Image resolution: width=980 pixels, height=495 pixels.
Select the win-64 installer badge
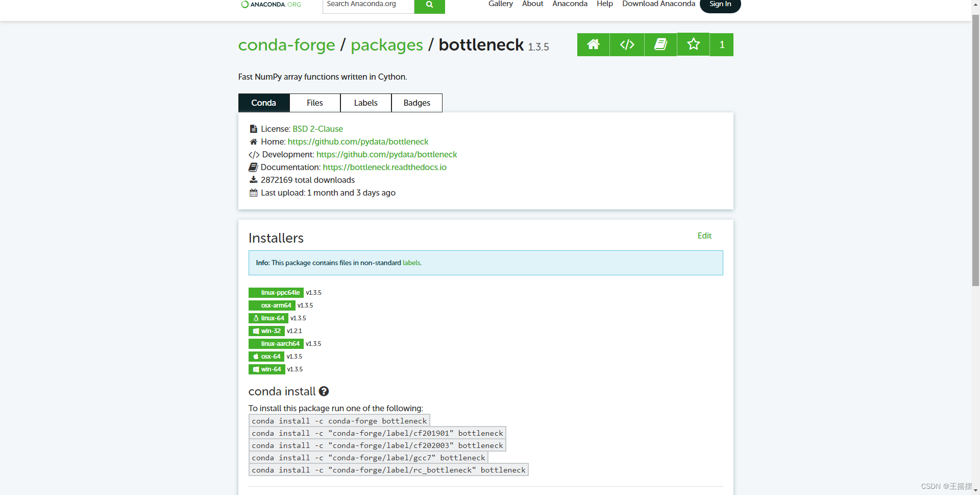pos(266,369)
